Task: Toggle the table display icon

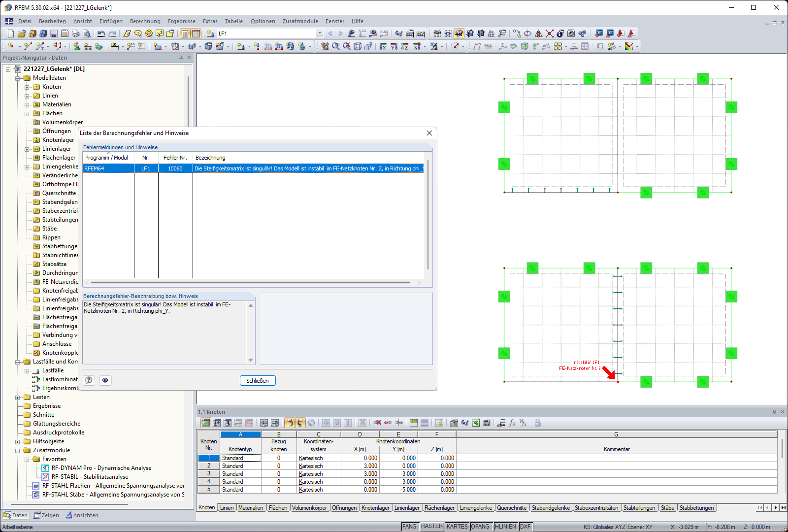Action: tap(196, 33)
